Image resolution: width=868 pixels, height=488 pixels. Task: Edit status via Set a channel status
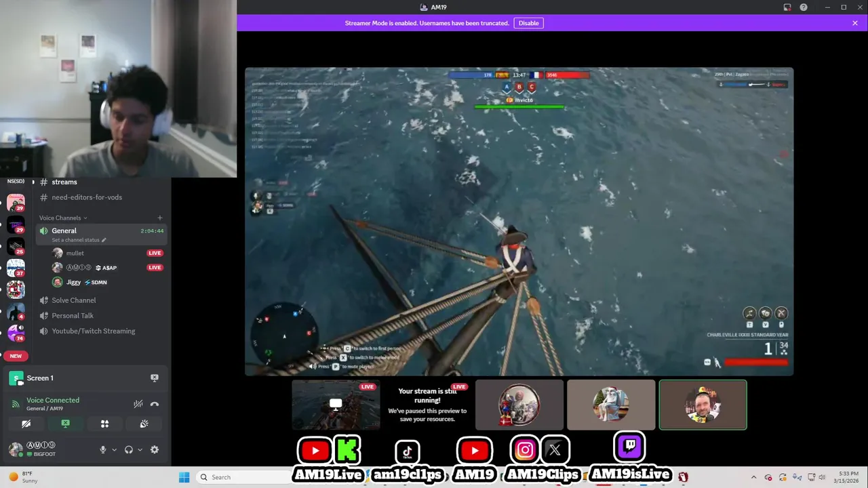point(79,240)
